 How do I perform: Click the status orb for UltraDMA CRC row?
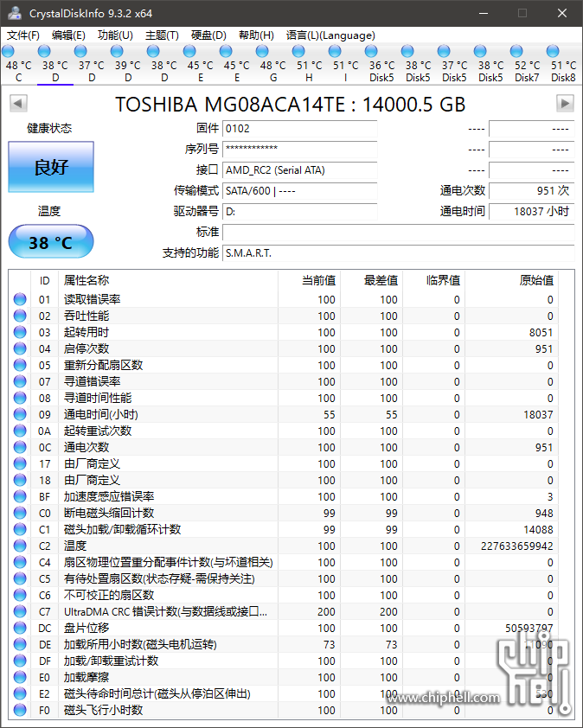point(20,611)
